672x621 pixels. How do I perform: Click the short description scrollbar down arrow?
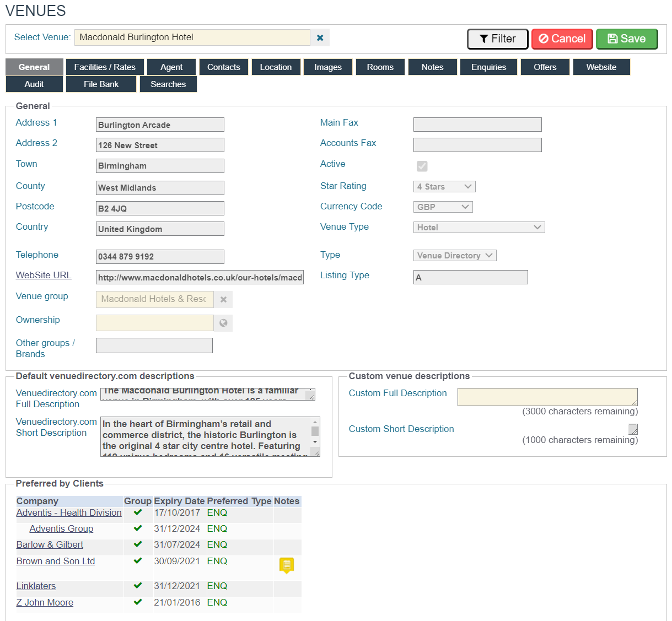pyautogui.click(x=315, y=442)
